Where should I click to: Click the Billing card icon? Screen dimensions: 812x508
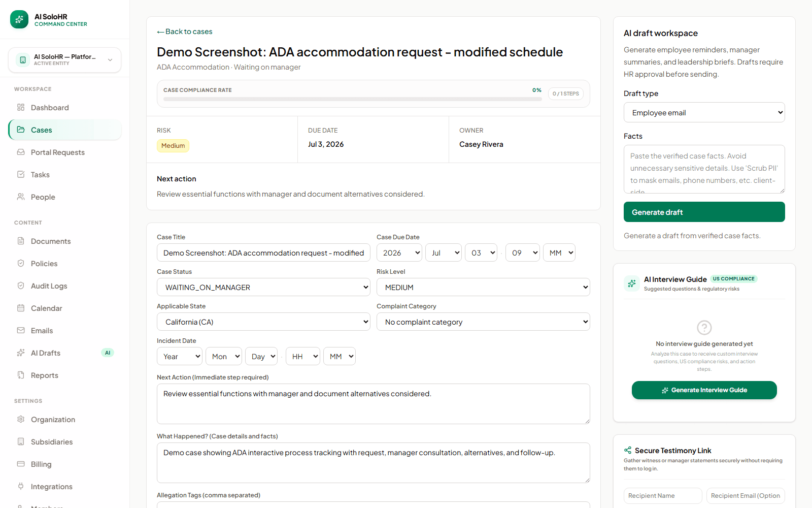coord(21,464)
